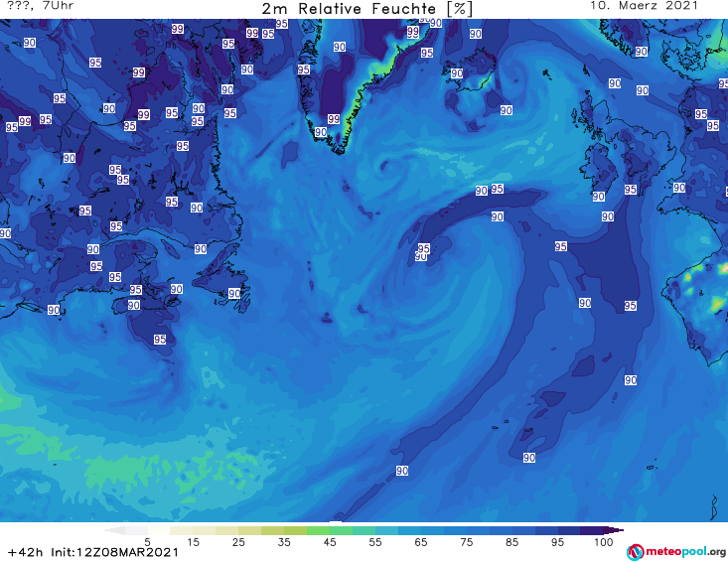Screen dimensions: 728x562
Task: Click the '15' value on the color scale
Action: (193, 542)
